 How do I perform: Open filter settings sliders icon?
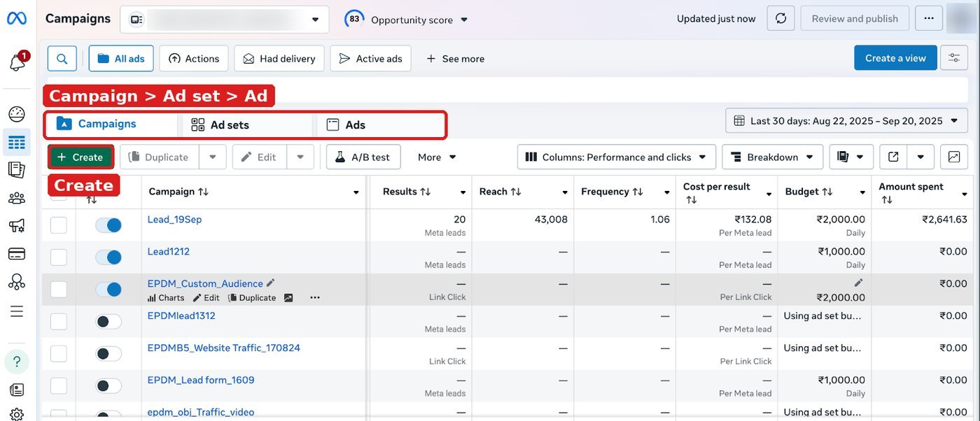click(954, 58)
